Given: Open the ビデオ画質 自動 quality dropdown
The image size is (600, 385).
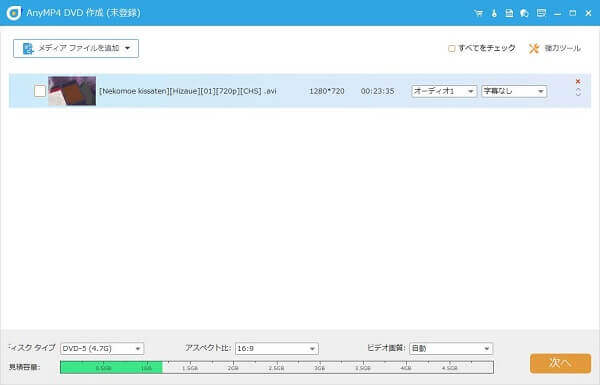Looking at the screenshot, I should click(x=451, y=349).
